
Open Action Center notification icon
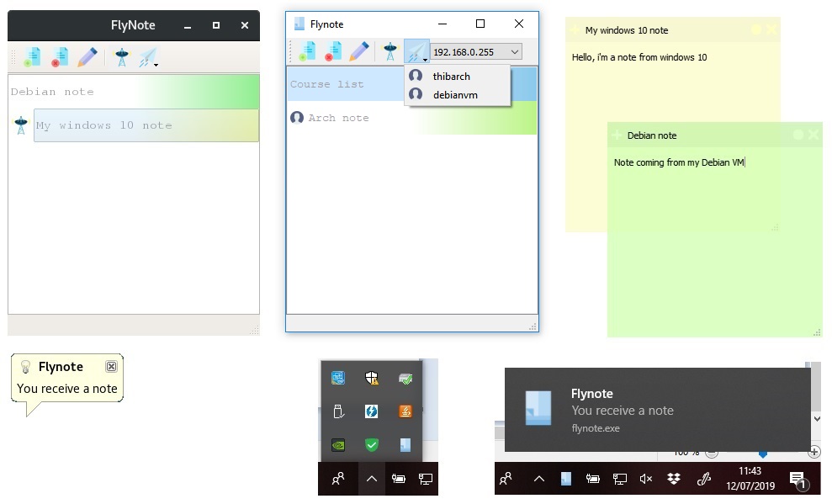tap(798, 479)
